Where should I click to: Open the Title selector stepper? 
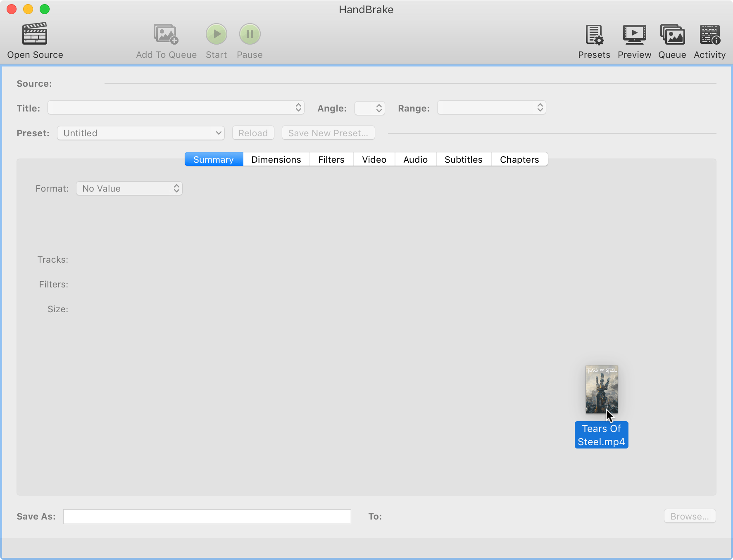coord(297,108)
